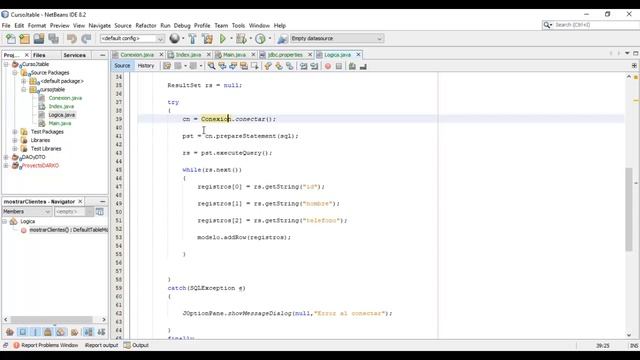Clean and Build with hammer-broom icon
This screenshot has height=360, width=640.
(x=207, y=39)
